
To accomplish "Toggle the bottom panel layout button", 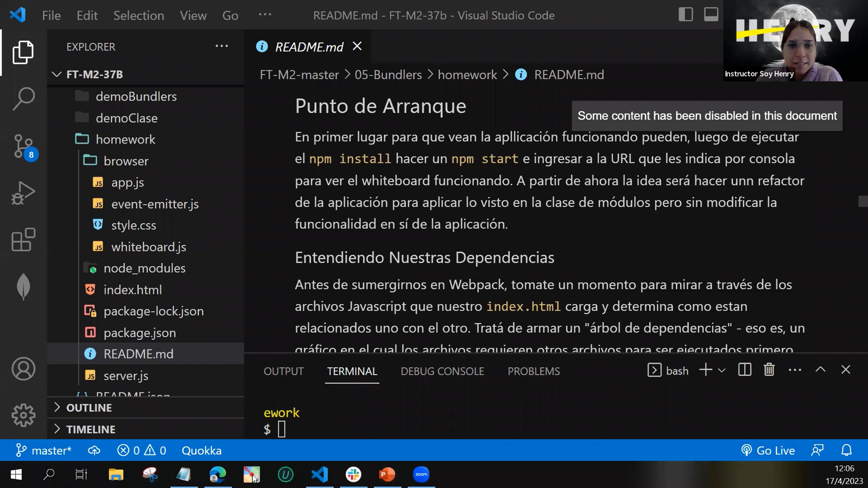I will pyautogui.click(x=711, y=15).
